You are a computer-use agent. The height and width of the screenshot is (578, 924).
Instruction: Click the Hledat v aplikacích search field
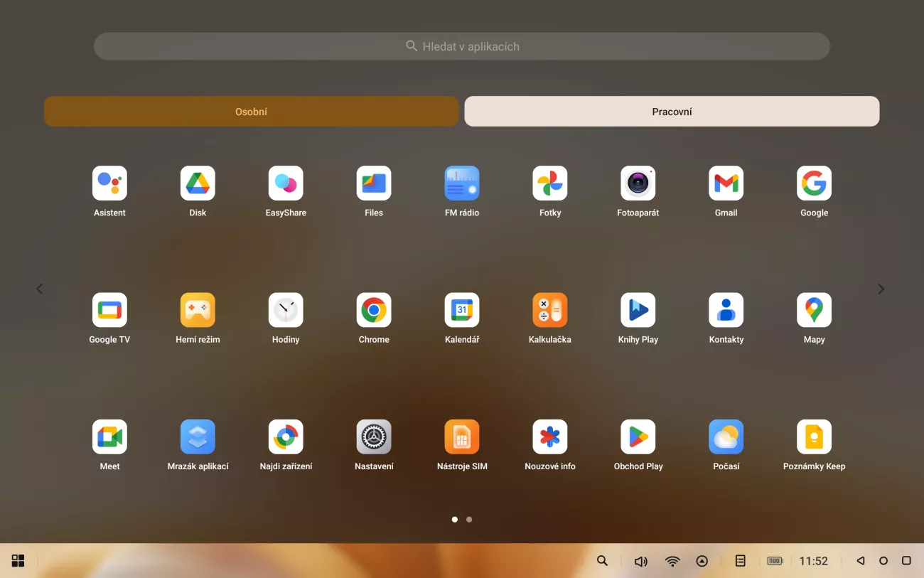pos(462,46)
